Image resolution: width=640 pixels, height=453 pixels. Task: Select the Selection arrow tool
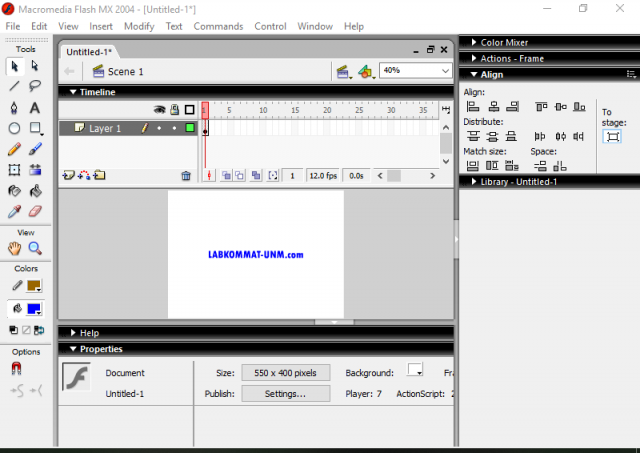tap(15, 66)
